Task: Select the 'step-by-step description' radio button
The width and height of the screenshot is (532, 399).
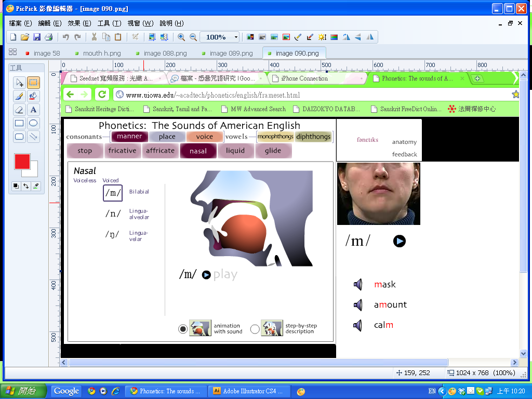Action: pyautogui.click(x=255, y=329)
